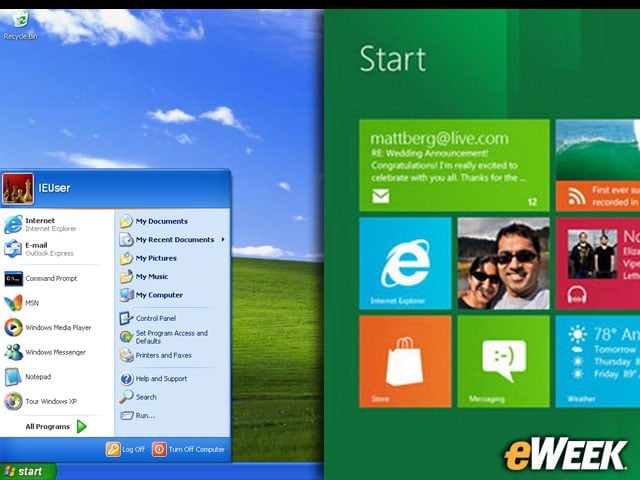640x480 pixels.
Task: Open Notepad icon in Start menu
Action: pyautogui.click(x=13, y=377)
